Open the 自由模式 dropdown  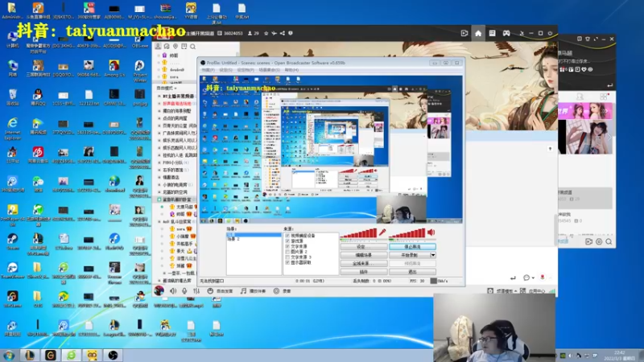pyautogui.click(x=167, y=88)
